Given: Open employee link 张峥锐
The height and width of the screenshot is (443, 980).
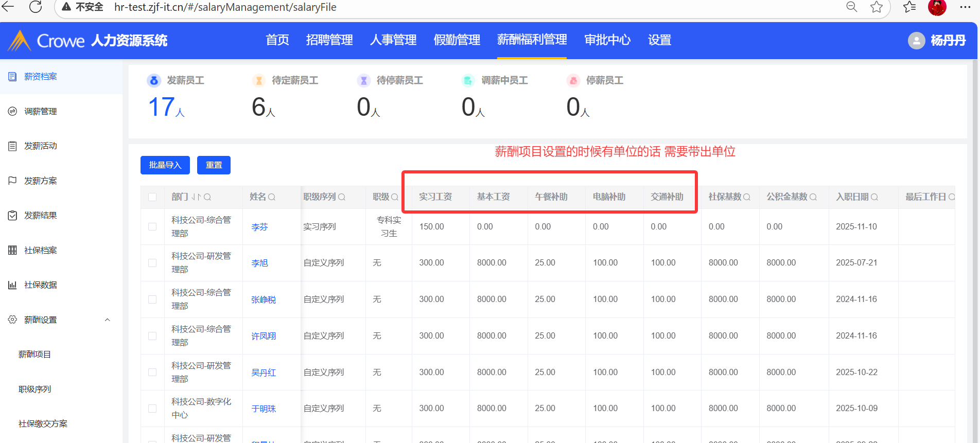Looking at the screenshot, I should tap(264, 299).
